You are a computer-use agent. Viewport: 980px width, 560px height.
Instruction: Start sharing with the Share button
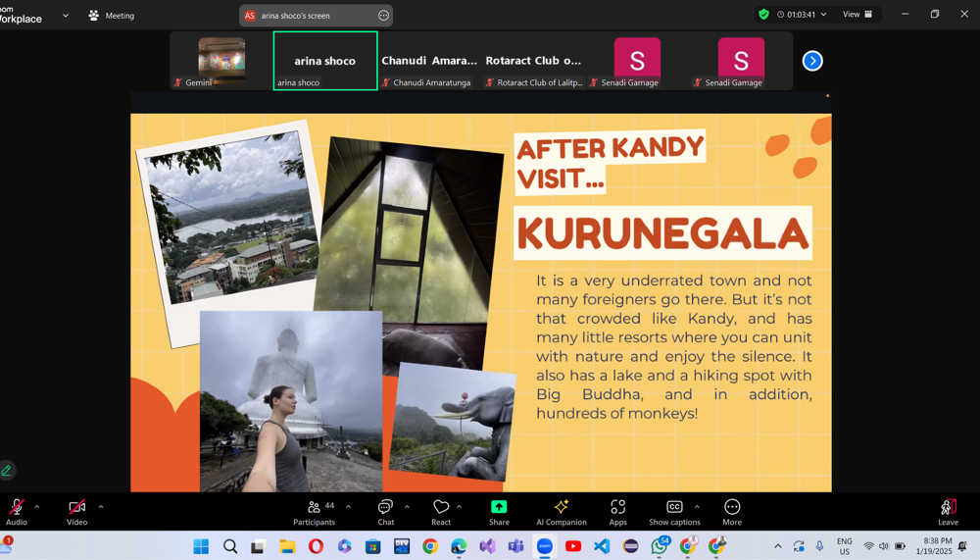point(499,511)
